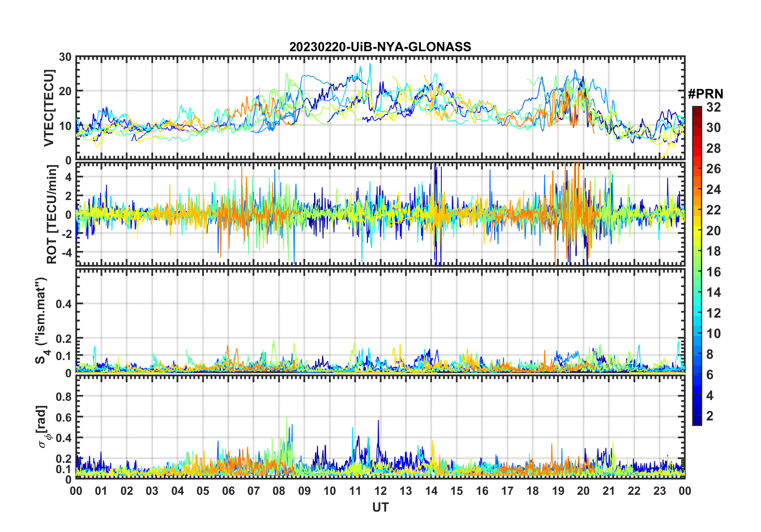Click the x-axis tick label 23
Image resolution: width=761 pixels, height=532 pixels.
659,491
